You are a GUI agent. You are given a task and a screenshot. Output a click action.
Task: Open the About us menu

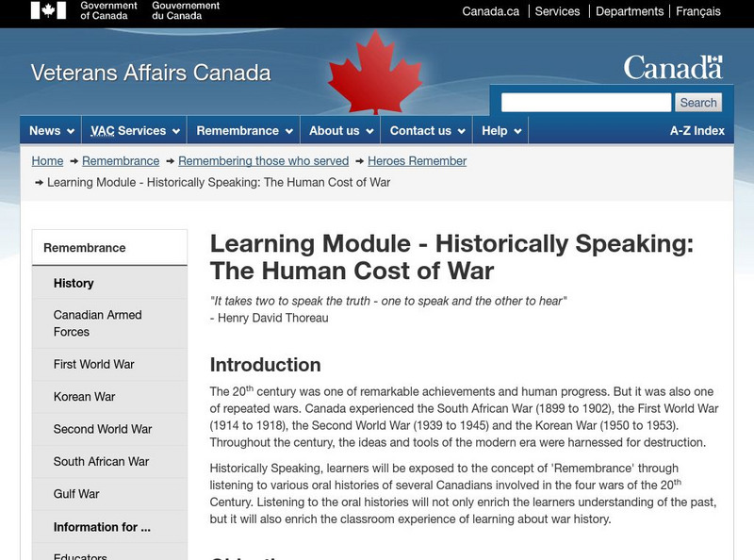click(341, 131)
